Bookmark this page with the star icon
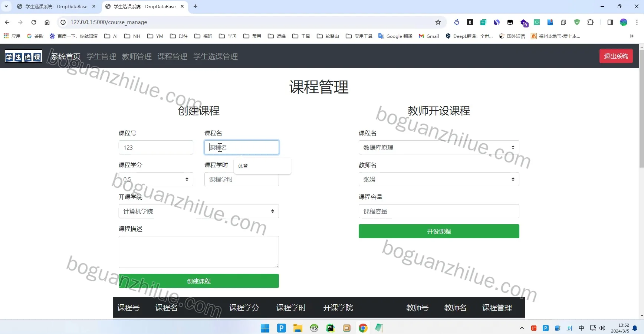Viewport: 644px width, 334px height. 438,22
